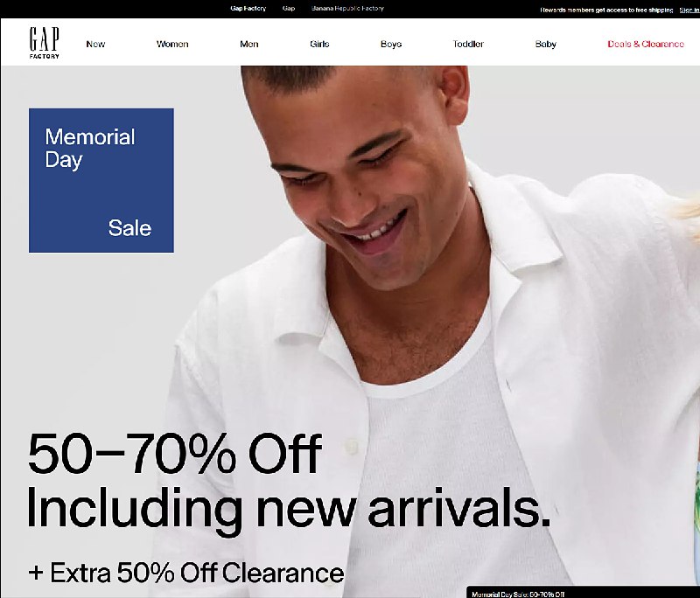Select Toddler in the navigation bar
700x598 pixels.
(468, 44)
